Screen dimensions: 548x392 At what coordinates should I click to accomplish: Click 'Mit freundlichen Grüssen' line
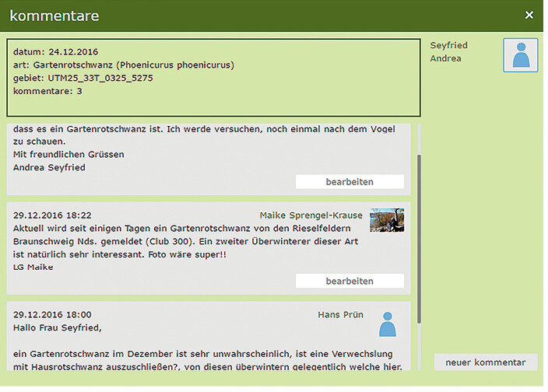[68, 154]
